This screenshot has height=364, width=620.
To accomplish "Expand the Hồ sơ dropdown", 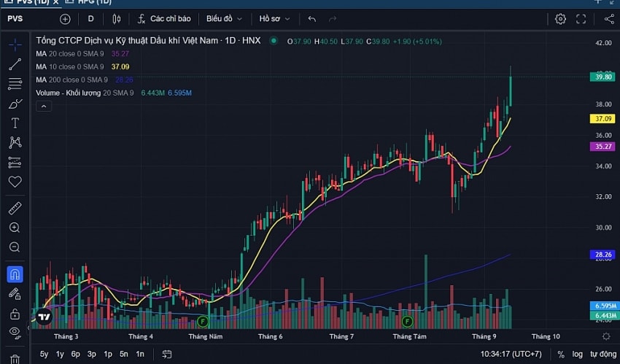I will (x=275, y=19).
